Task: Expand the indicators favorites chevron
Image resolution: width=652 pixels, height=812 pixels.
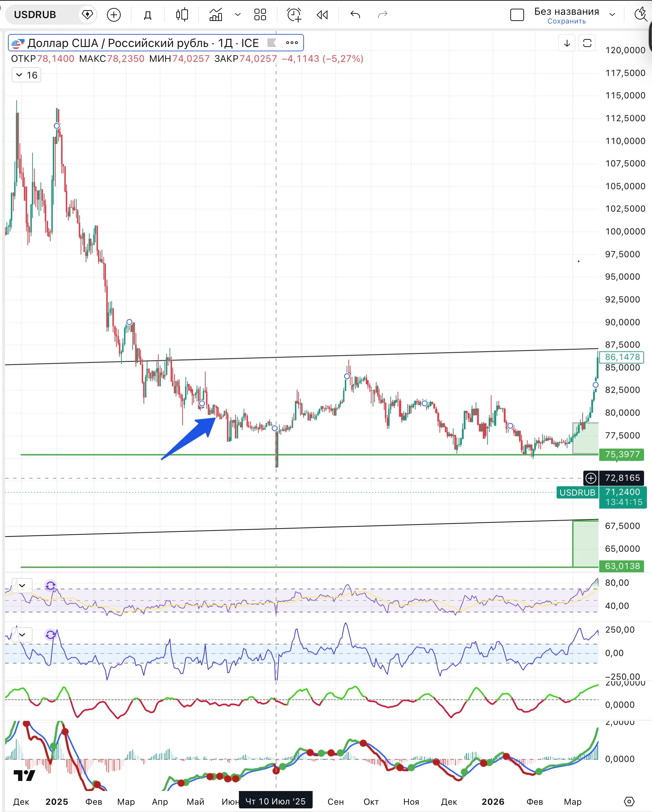Action: (237, 15)
